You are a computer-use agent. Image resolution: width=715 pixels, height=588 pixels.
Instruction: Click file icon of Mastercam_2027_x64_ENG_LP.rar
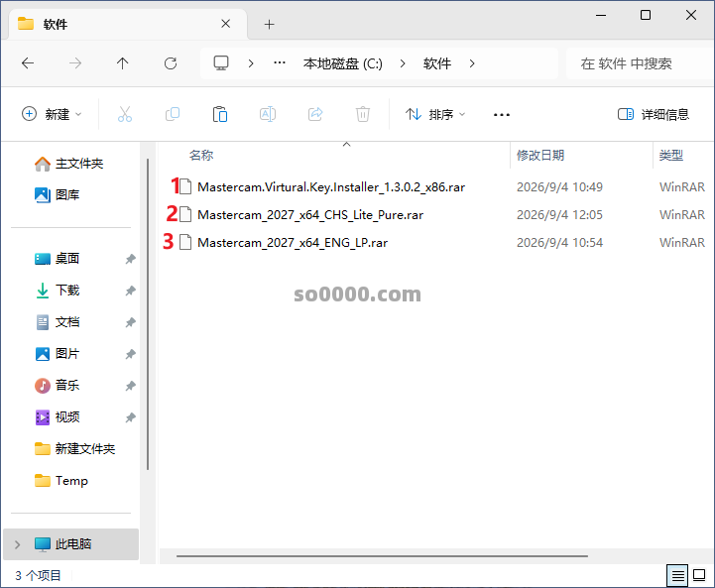185,242
